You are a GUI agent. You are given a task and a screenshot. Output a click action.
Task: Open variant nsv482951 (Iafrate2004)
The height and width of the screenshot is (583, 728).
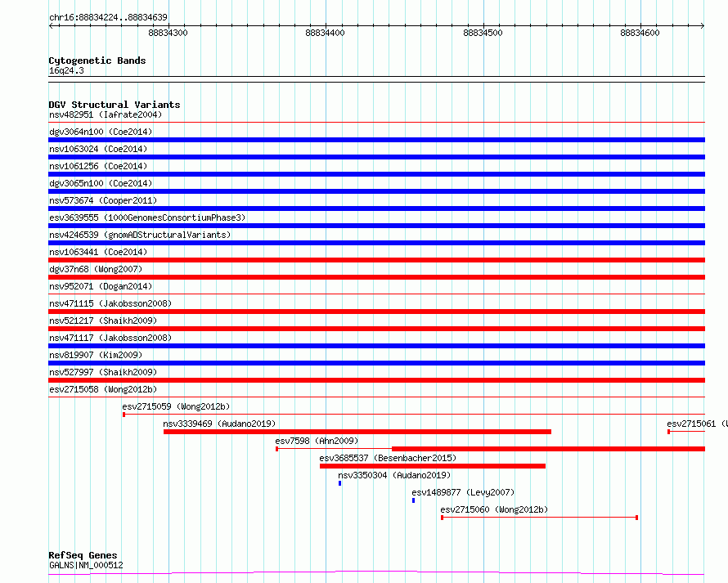point(106,114)
